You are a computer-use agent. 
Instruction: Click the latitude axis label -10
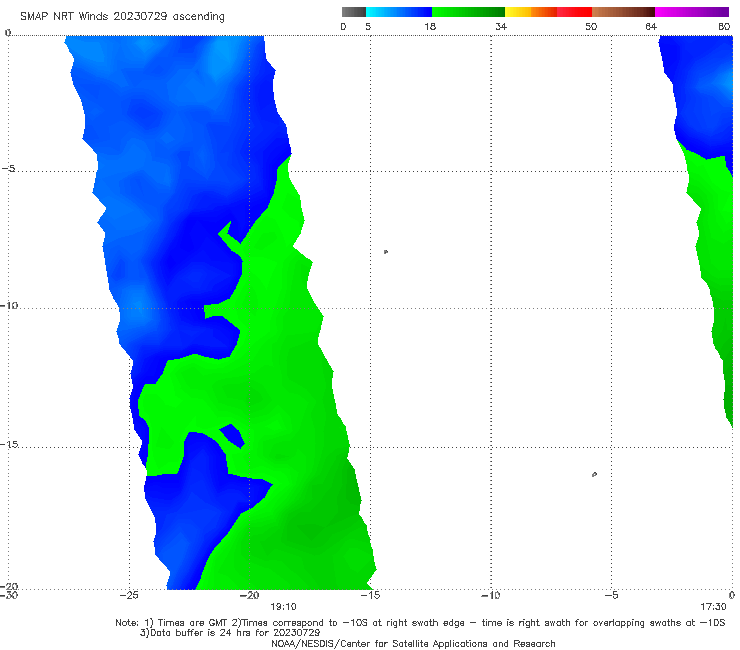coord(9,305)
